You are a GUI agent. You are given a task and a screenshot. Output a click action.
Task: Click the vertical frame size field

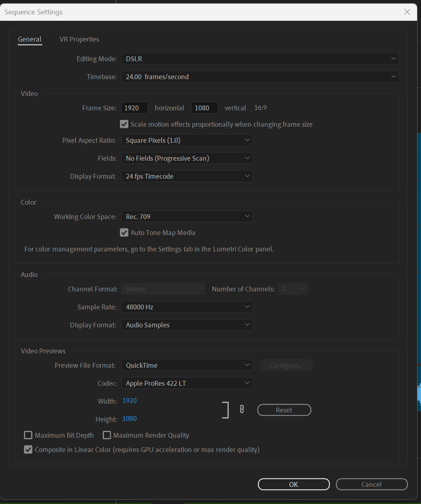(x=204, y=108)
